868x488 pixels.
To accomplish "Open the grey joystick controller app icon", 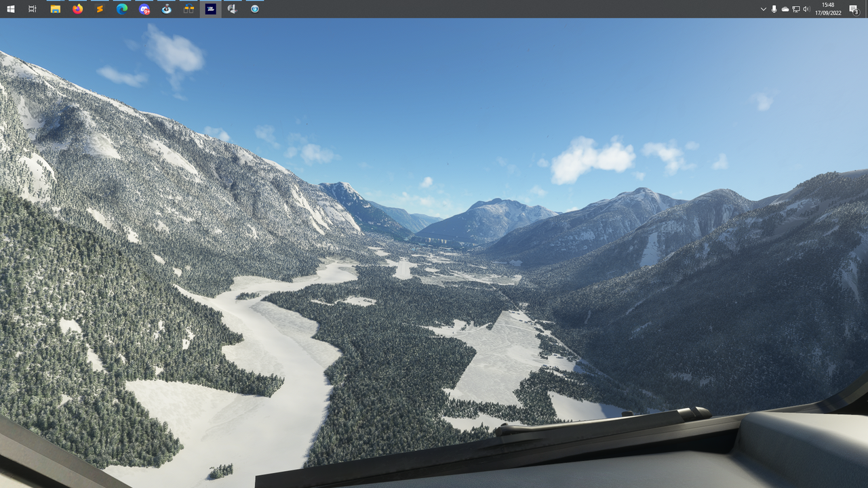I will pyautogui.click(x=233, y=9).
